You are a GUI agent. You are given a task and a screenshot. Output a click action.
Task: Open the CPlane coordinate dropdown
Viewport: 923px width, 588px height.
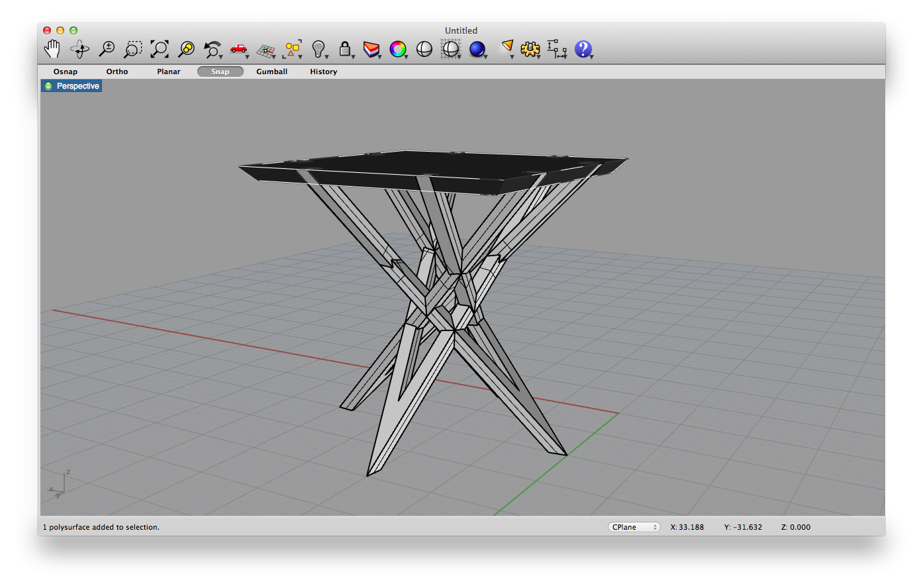[634, 526]
